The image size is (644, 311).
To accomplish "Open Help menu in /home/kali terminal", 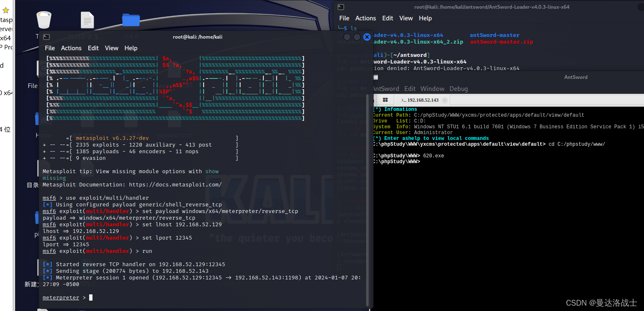I will coord(131,48).
